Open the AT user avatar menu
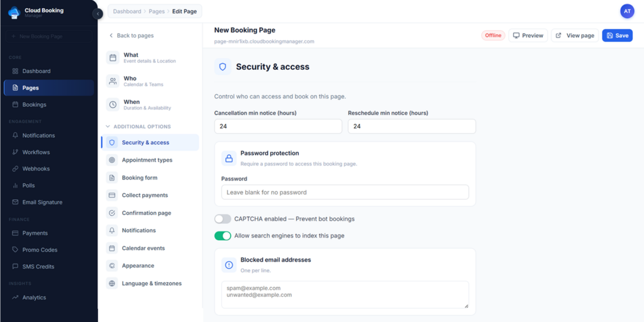Viewport: 644px width, 322px height. [627, 11]
